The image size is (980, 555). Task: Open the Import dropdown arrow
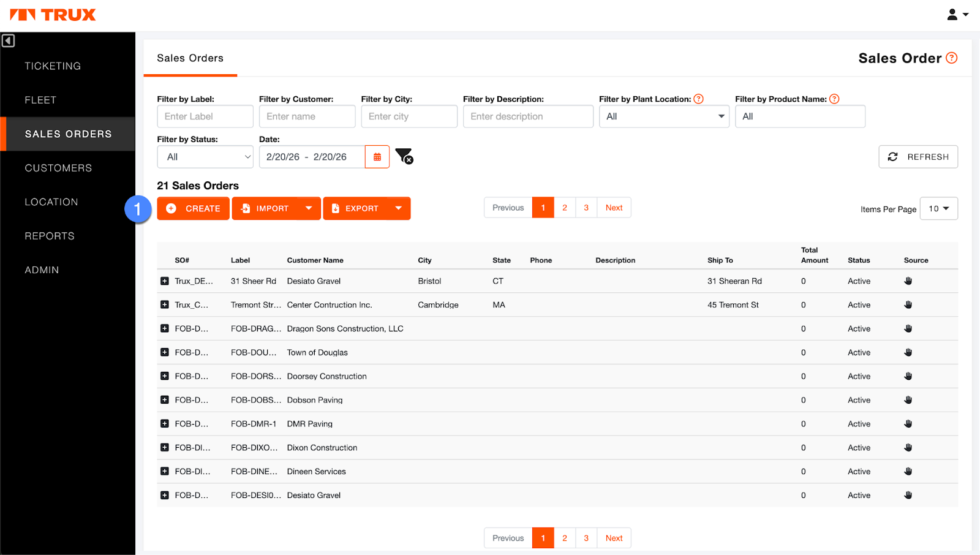pyautogui.click(x=309, y=208)
